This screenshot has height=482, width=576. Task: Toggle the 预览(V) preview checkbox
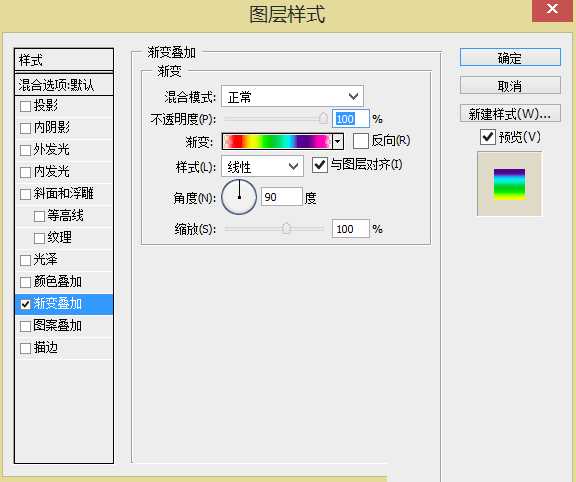click(x=488, y=137)
